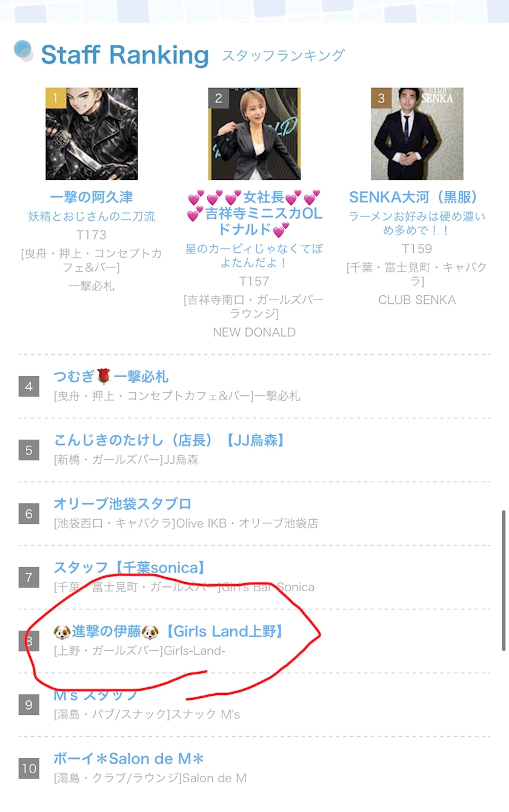Screen dimensions: 509x812
Task: Click the rank 7 number badge
Action: (x=28, y=577)
